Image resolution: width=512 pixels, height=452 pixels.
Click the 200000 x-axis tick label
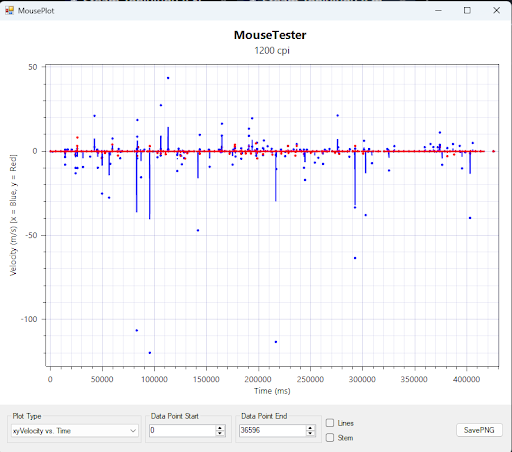click(x=258, y=379)
